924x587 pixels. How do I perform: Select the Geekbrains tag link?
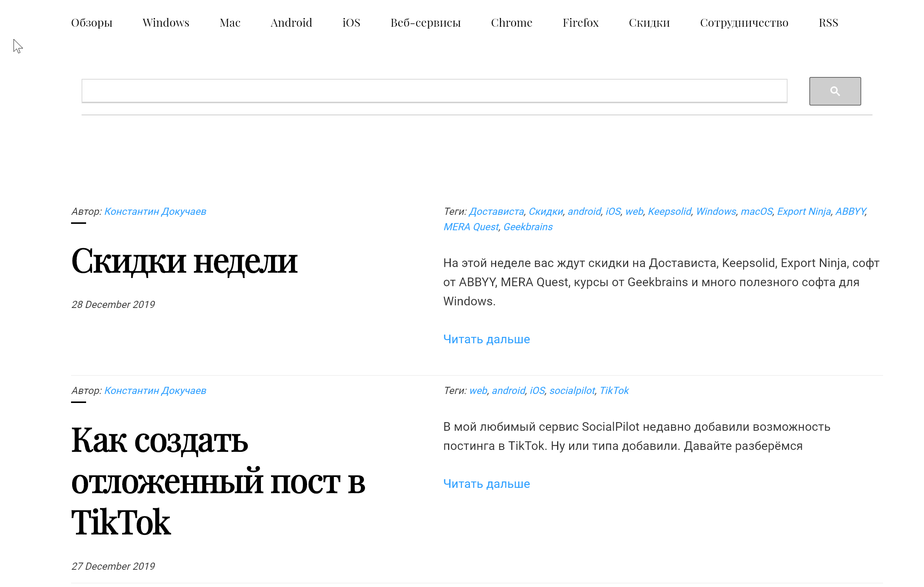[x=528, y=226]
